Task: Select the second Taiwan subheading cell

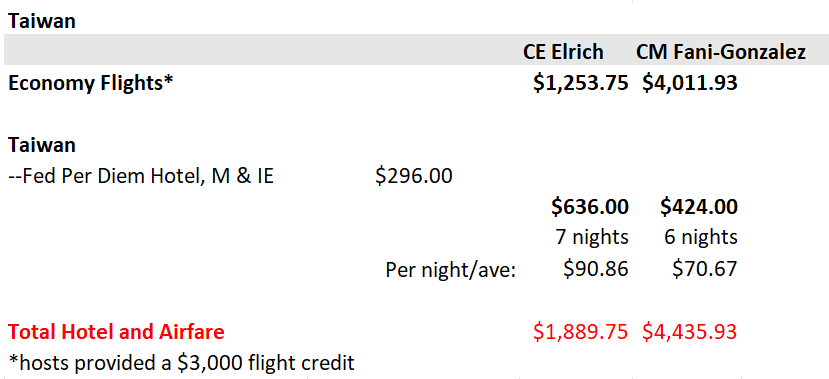Action: click(x=42, y=145)
